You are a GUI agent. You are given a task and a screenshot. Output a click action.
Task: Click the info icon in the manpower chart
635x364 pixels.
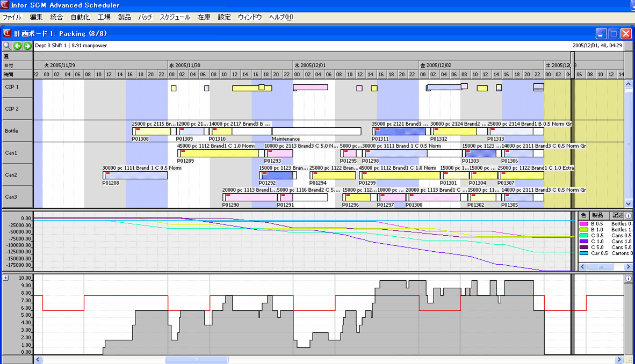(629, 279)
